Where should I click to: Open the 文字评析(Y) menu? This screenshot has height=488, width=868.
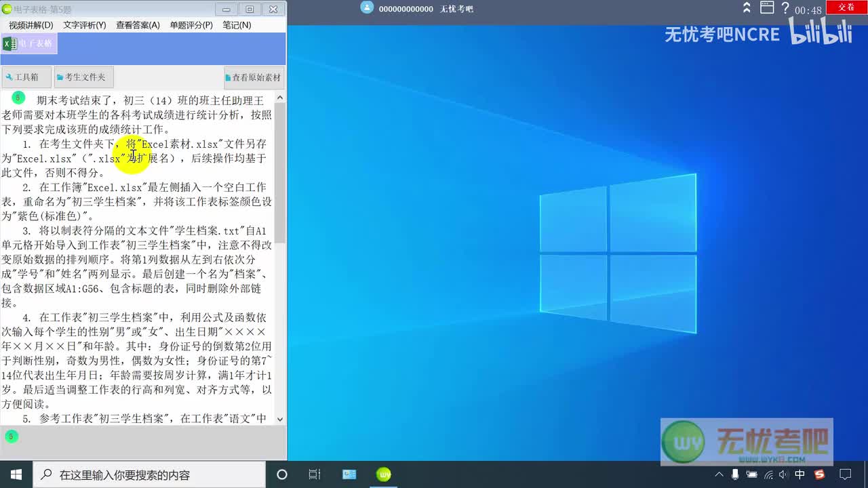85,25
